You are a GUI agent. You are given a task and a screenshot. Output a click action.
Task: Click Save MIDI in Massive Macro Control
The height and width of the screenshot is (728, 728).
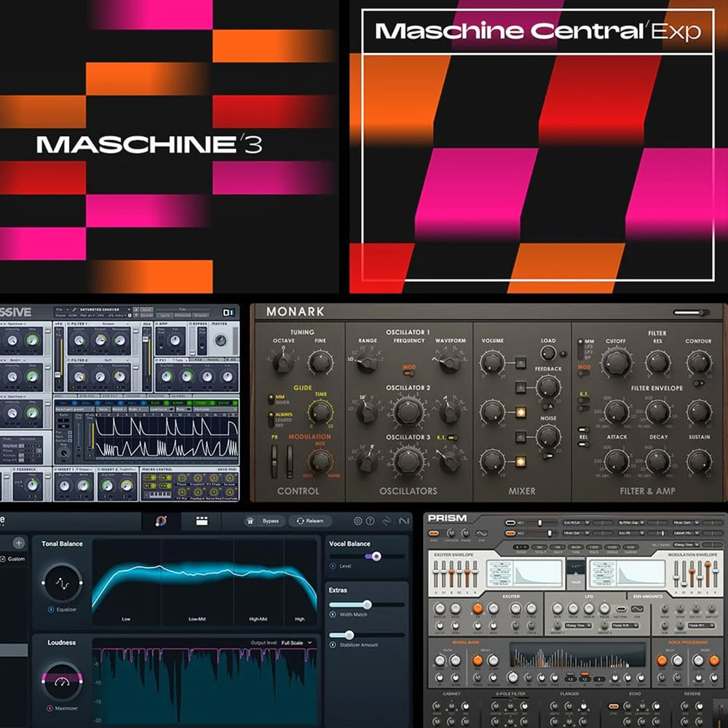226,470
